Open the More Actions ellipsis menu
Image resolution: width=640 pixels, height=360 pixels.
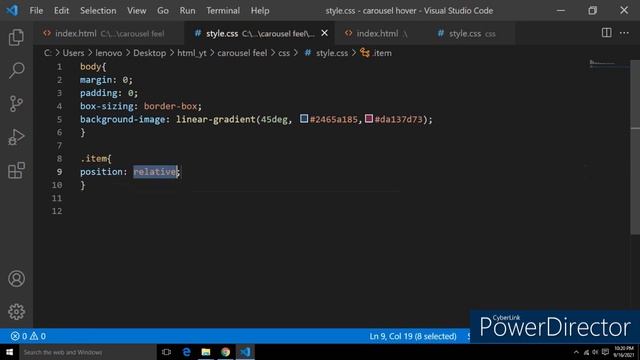624,33
